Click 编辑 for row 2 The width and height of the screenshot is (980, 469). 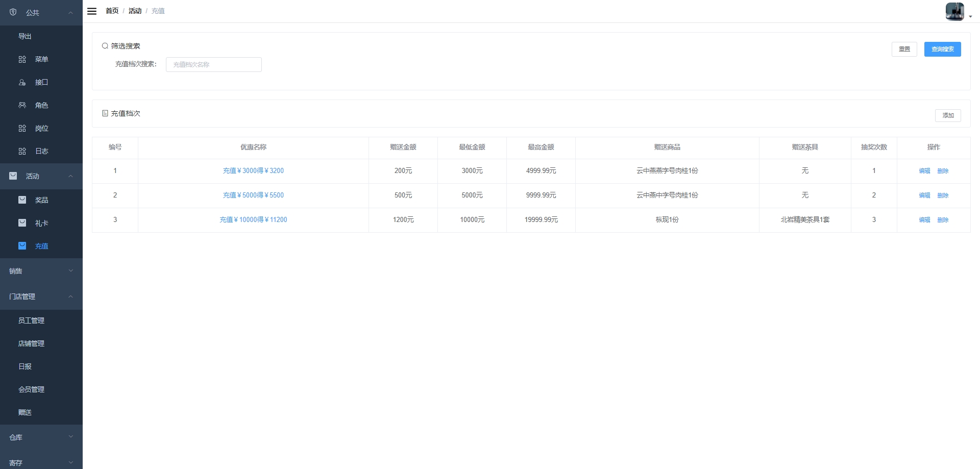coord(924,195)
